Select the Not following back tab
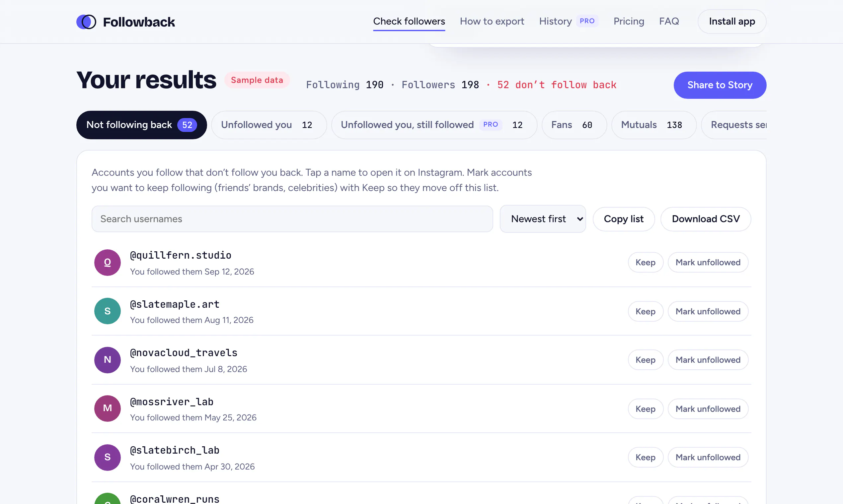The image size is (843, 504). click(141, 125)
